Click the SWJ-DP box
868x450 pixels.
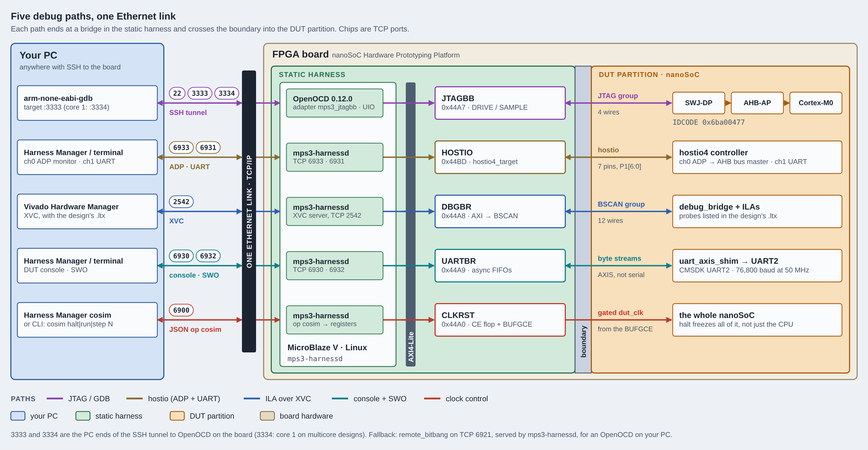[x=698, y=103]
